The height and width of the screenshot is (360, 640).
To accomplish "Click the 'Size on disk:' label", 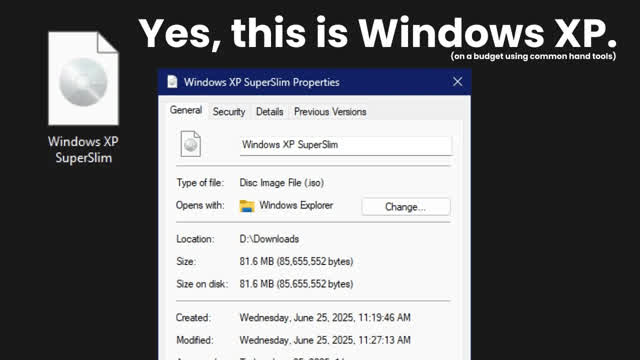I will pos(202,284).
